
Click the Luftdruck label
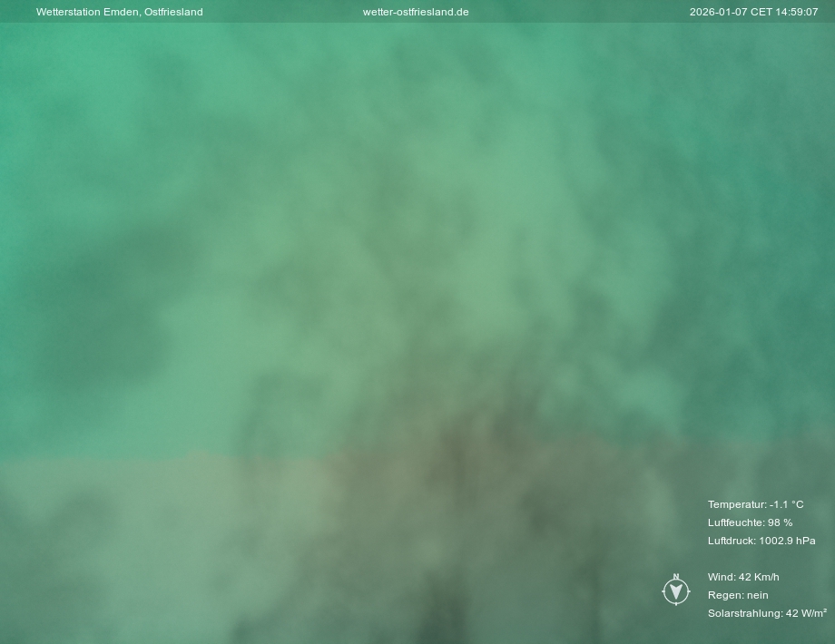click(x=732, y=541)
